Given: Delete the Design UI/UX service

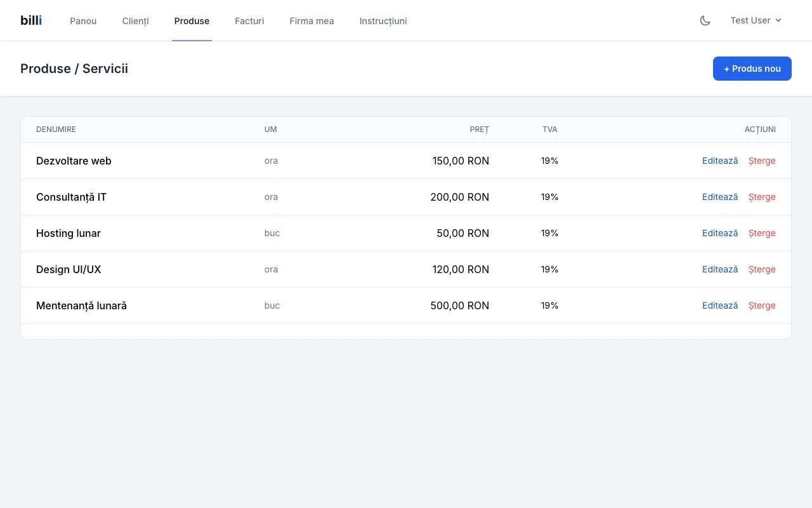Looking at the screenshot, I should tap(761, 269).
